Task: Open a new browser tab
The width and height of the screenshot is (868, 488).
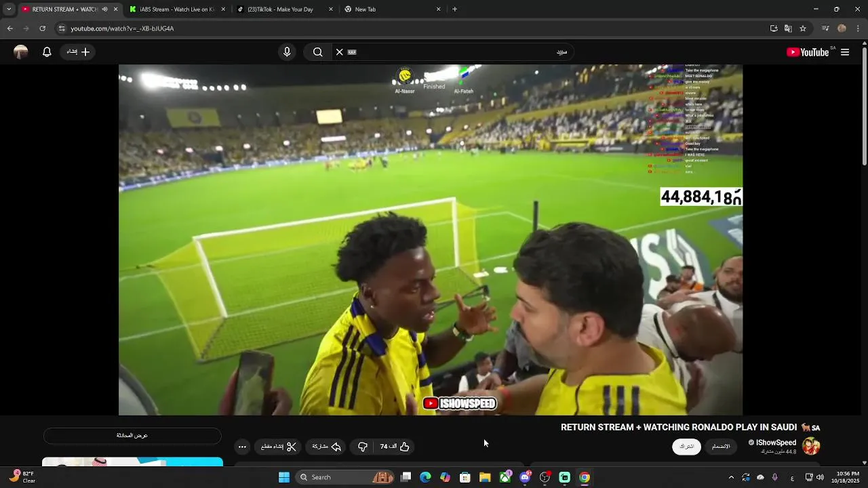Action: tap(454, 9)
